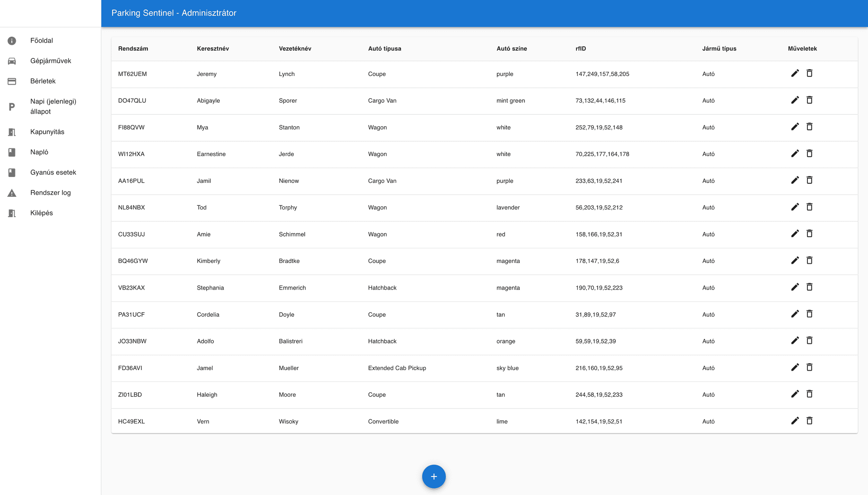Screen dimensions: 868x495
Task: Edit the FD36AVI row
Action: (795, 367)
